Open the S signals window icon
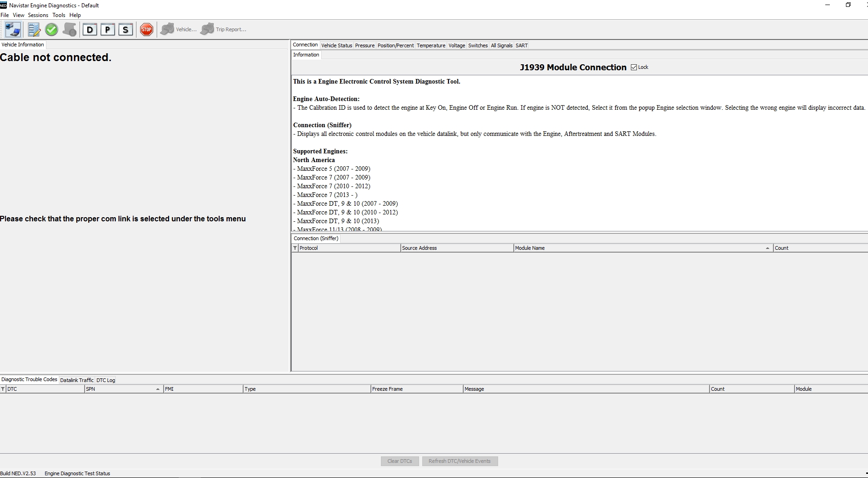Viewport: 868px width, 478px height. coord(125,29)
